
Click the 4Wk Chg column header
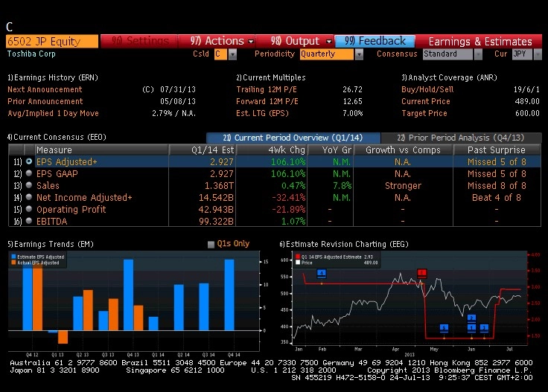(x=272, y=150)
